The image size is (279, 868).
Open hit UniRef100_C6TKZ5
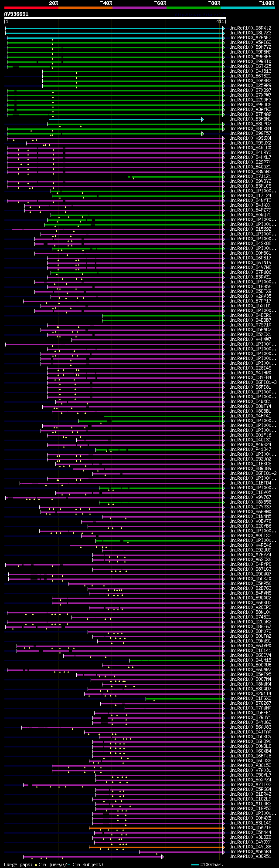pos(250,67)
